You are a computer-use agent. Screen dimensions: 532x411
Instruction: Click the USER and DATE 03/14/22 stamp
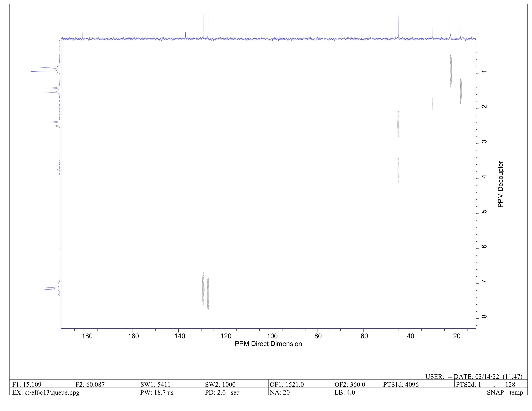(x=474, y=377)
